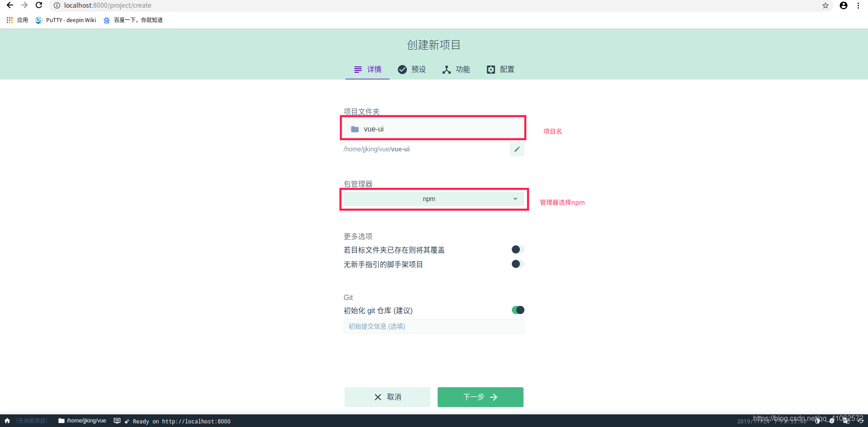Toggle the 无新手指引的脚手架项目 switch

tap(518, 264)
